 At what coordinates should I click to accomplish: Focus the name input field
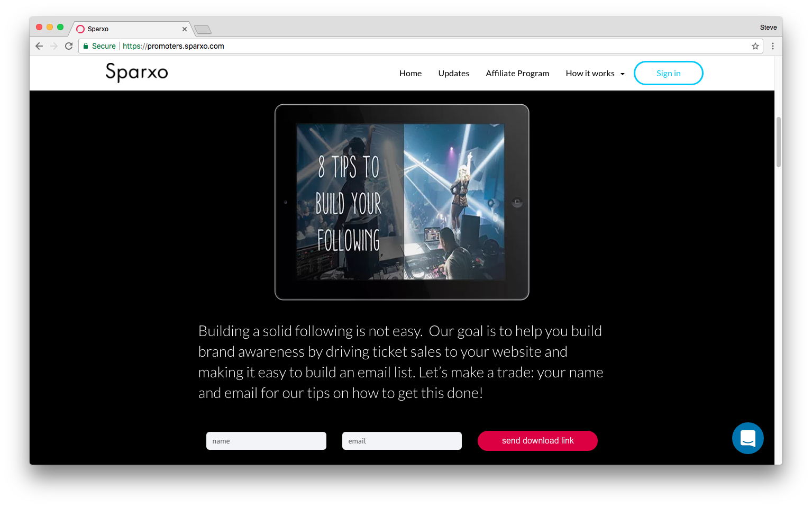point(266,441)
